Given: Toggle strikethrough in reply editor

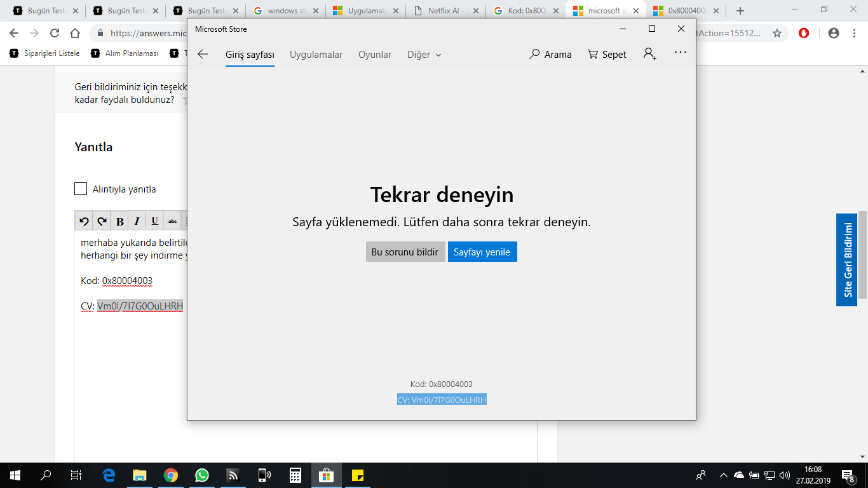Looking at the screenshot, I should pos(172,221).
